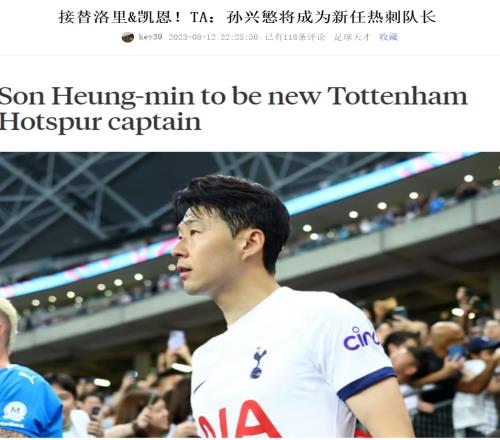Viewport: 500px width, 440px height.
Task: Click the 足球天才 source tag
Action: click(x=352, y=37)
